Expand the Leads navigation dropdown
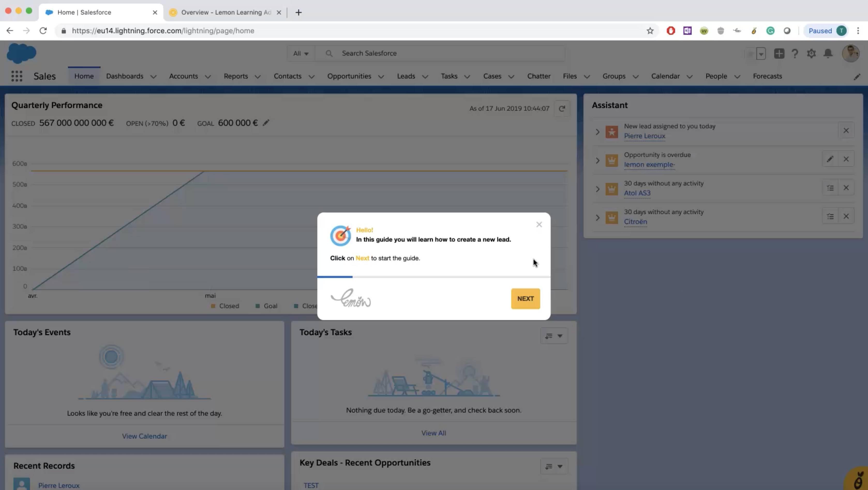 click(x=424, y=76)
